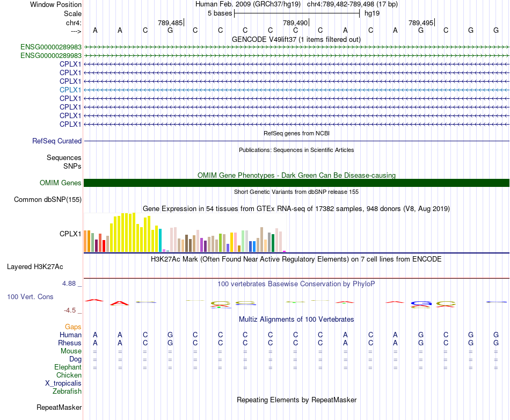Viewport: 510px width, 420px height.
Task: Click the dark green OMIM Genes bar
Action: tap(296, 183)
